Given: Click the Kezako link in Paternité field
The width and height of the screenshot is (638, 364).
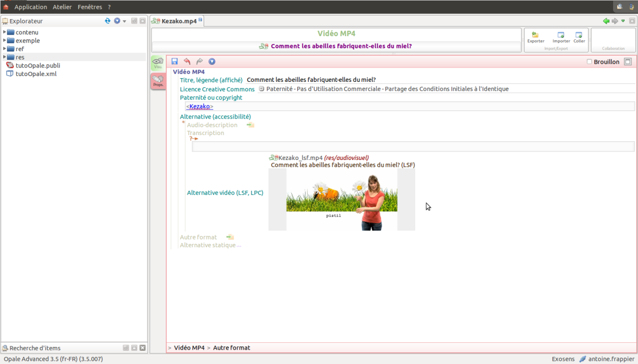Looking at the screenshot, I should pyautogui.click(x=199, y=107).
